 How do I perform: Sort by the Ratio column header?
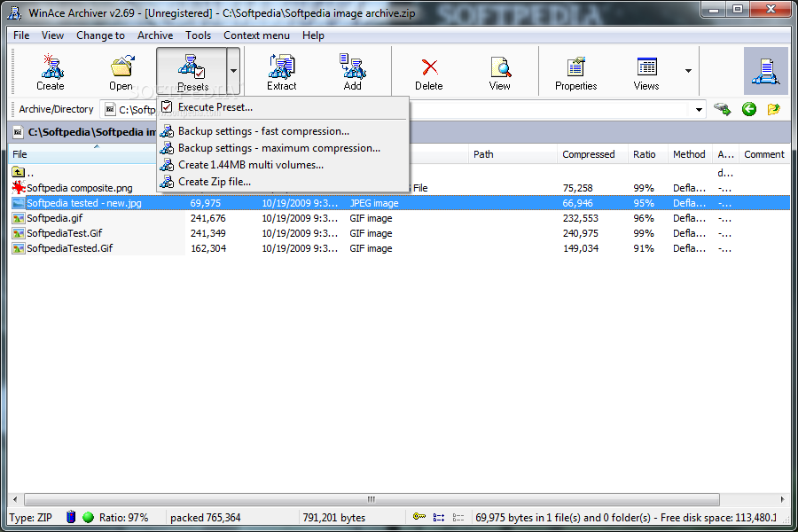647,154
